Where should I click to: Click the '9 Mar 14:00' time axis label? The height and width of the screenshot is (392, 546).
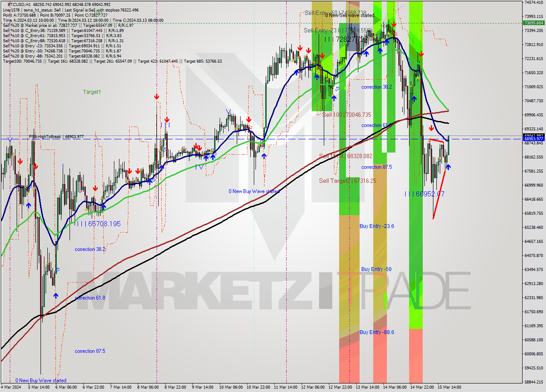tap(203, 387)
